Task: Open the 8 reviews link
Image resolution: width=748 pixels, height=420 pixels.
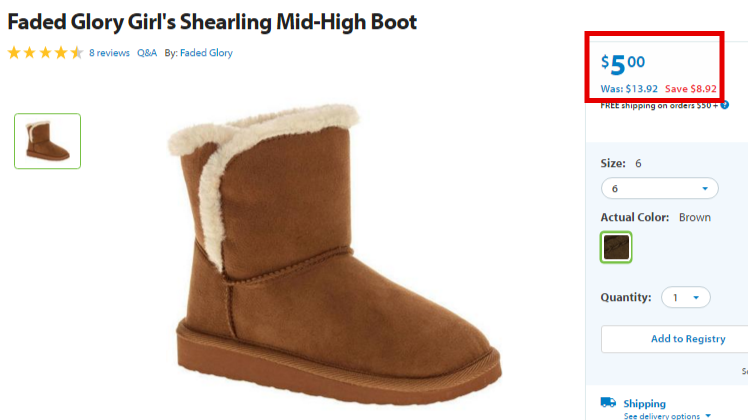Action: (x=109, y=53)
